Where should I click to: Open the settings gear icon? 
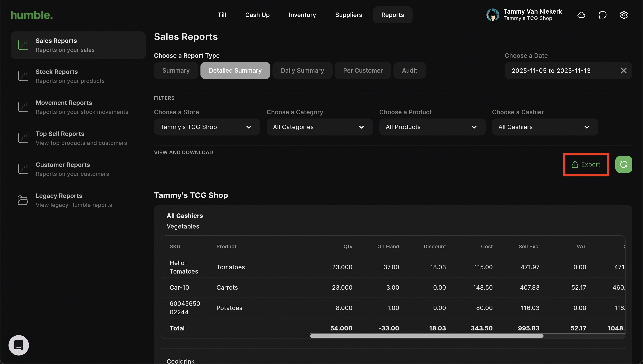623,15
